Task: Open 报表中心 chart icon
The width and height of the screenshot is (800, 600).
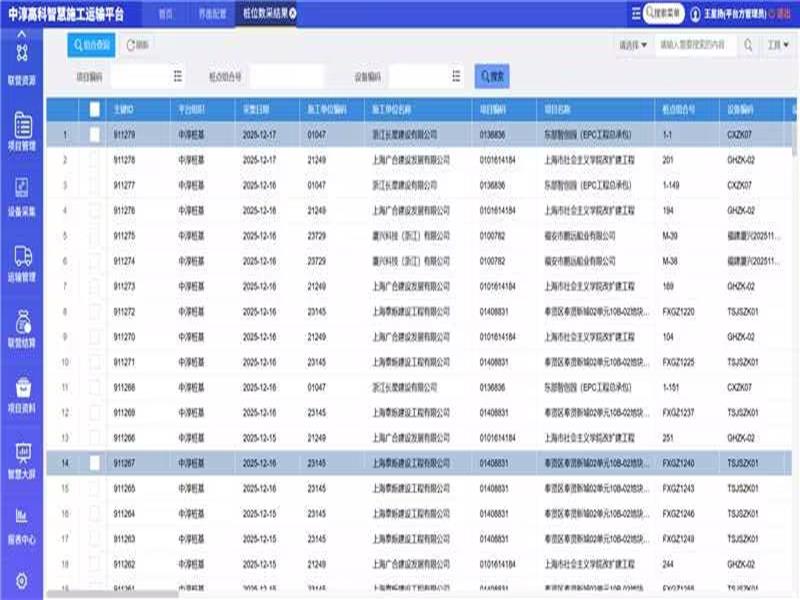Action: click(22, 524)
